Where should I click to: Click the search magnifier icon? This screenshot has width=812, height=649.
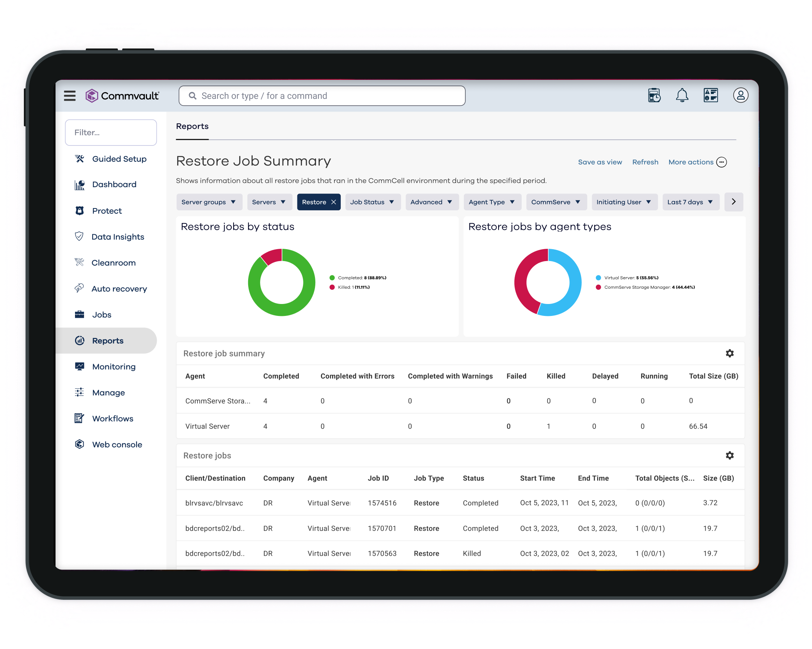click(x=193, y=96)
